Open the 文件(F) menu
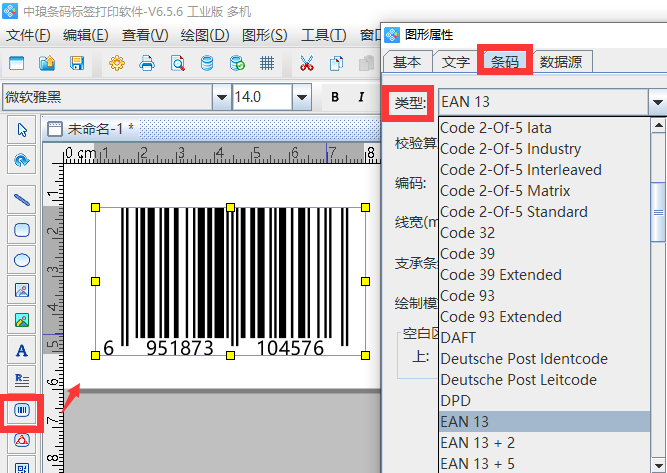The height and width of the screenshot is (473, 667). pyautogui.click(x=28, y=35)
